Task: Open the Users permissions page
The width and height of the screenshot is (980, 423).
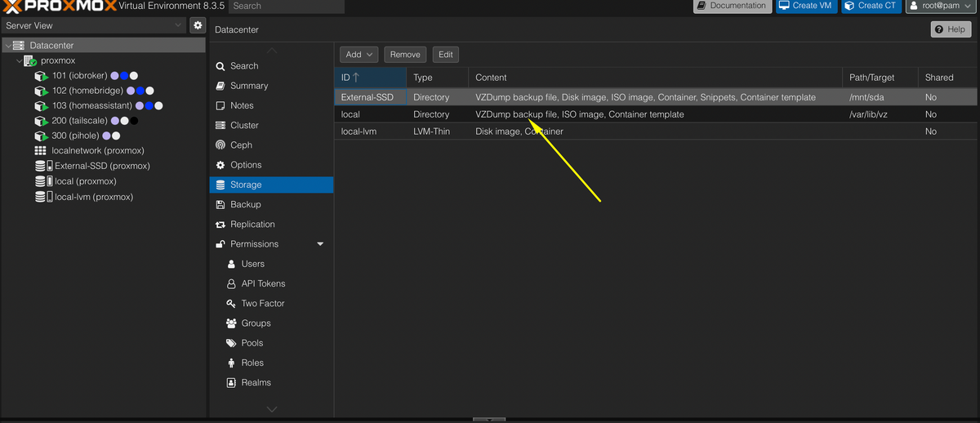Action: (x=271, y=264)
